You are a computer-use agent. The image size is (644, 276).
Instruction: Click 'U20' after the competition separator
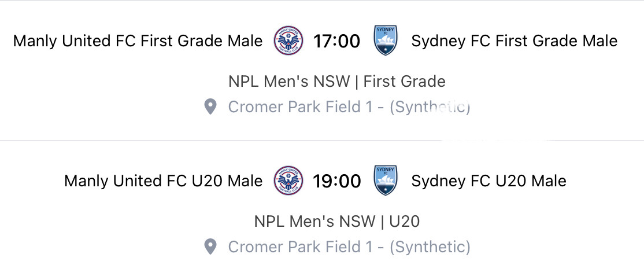coord(405,221)
